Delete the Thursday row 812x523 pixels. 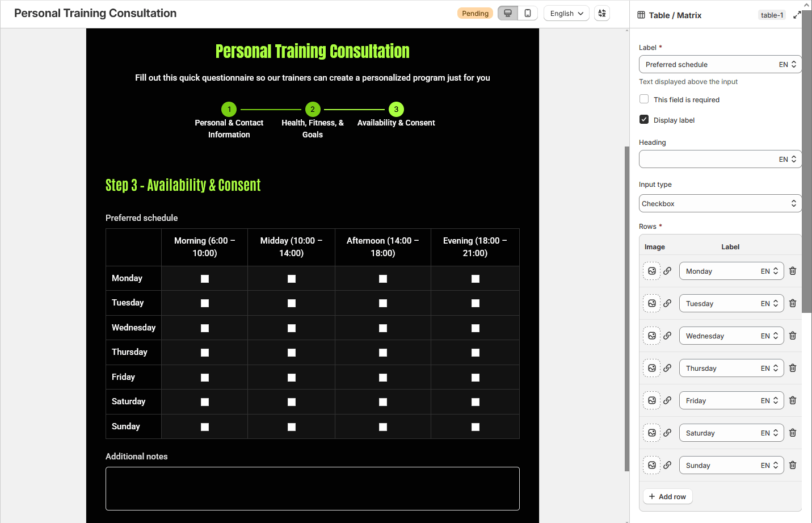793,368
